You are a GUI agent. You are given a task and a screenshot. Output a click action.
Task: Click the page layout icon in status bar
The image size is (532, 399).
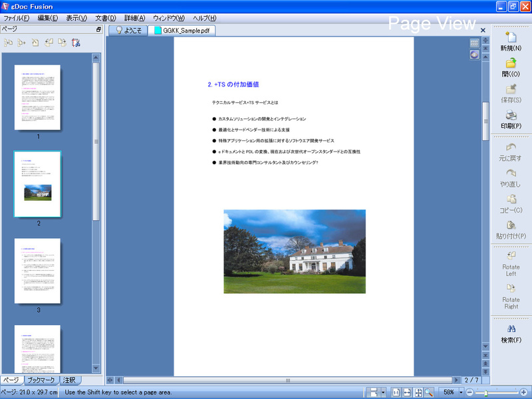tap(374, 392)
